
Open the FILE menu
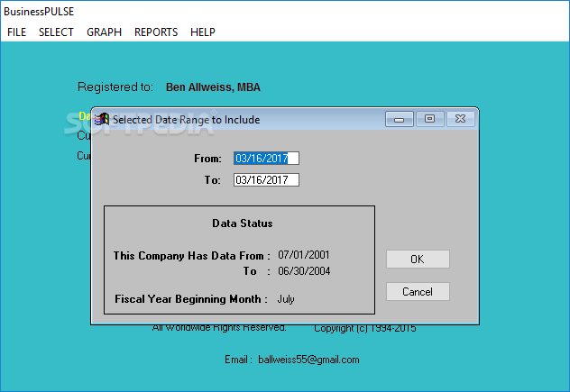pyautogui.click(x=17, y=32)
